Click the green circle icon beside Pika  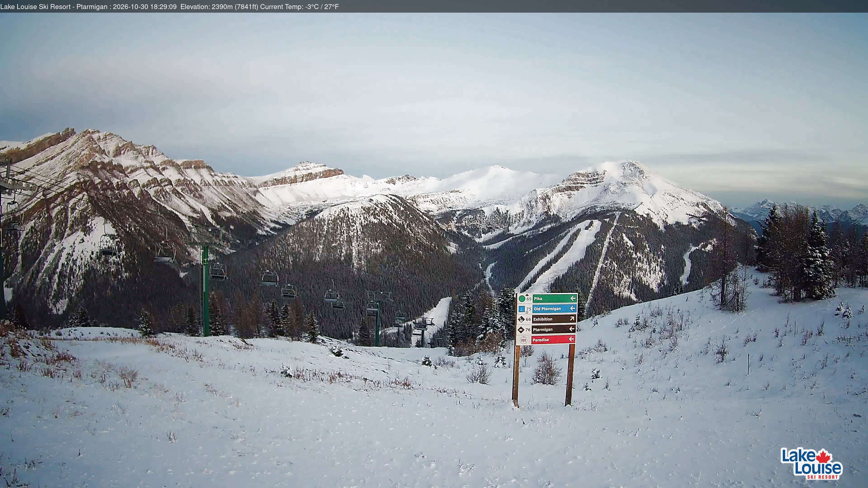coord(522,299)
